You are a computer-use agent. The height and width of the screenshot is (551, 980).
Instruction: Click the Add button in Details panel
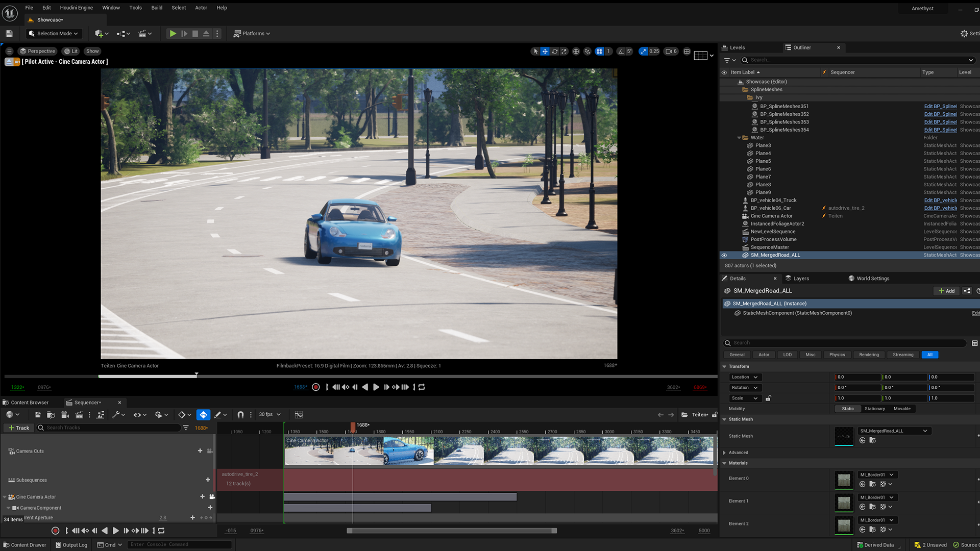(x=946, y=291)
